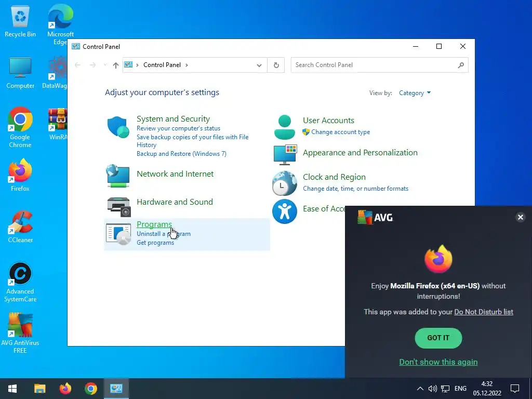Click Change account type

click(x=341, y=132)
